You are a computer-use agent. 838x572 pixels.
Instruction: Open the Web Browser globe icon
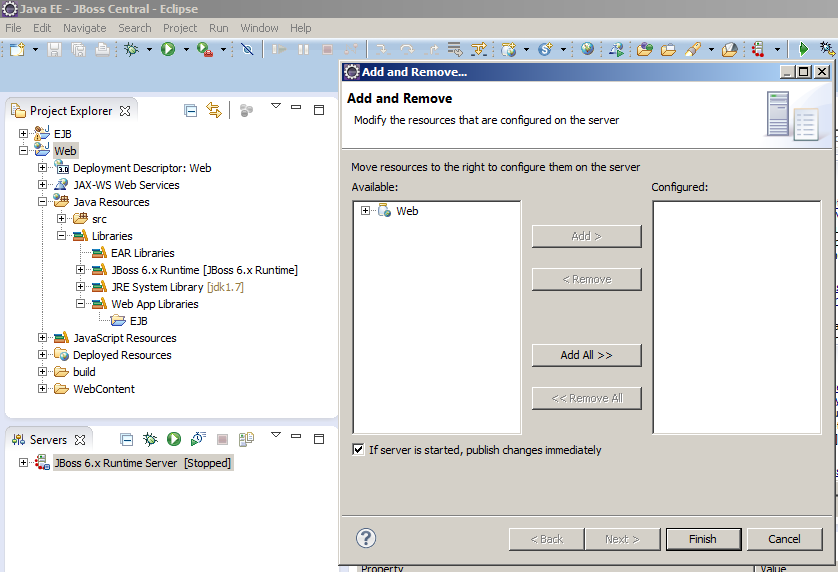(587, 49)
